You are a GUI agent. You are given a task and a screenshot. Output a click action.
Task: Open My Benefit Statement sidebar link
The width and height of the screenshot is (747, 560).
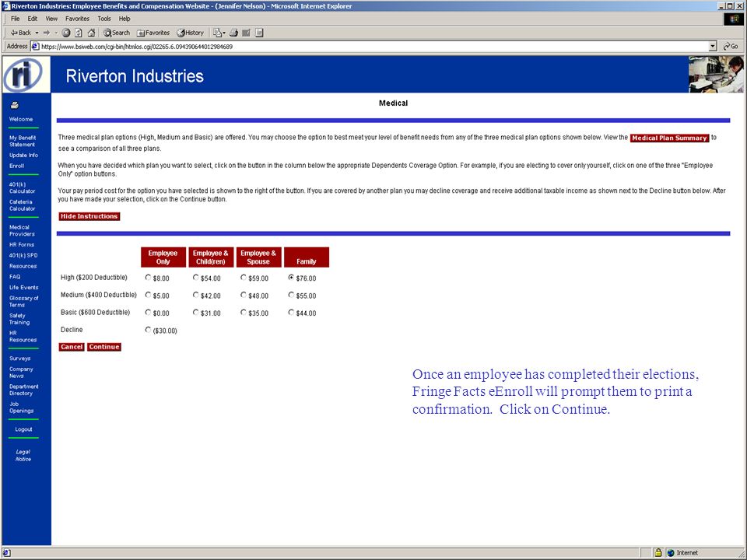pyautogui.click(x=23, y=141)
